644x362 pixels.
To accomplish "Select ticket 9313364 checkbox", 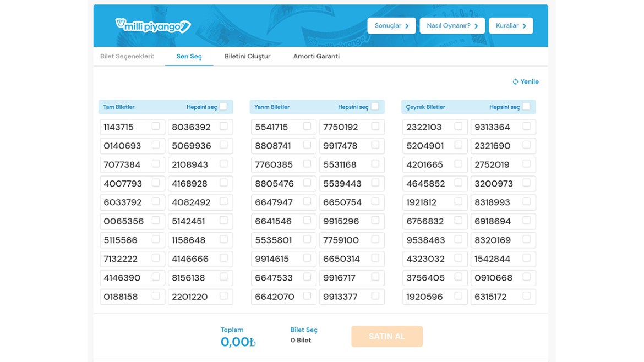I will 526,127.
